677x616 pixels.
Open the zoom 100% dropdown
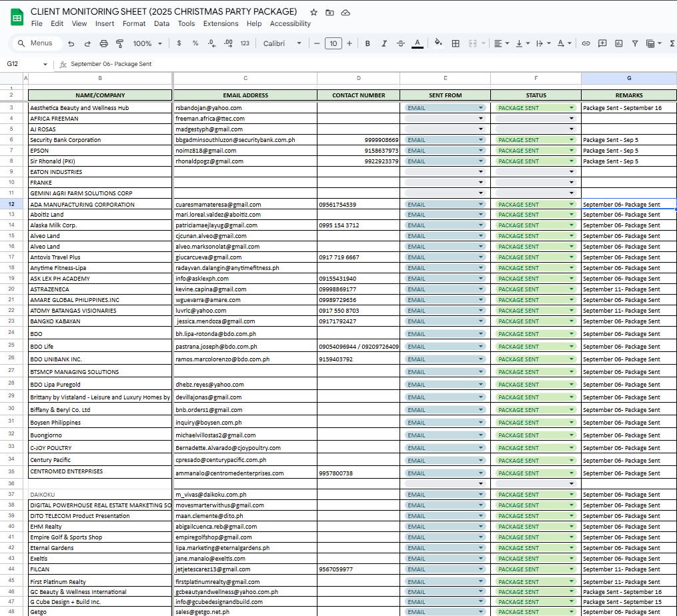click(x=147, y=43)
